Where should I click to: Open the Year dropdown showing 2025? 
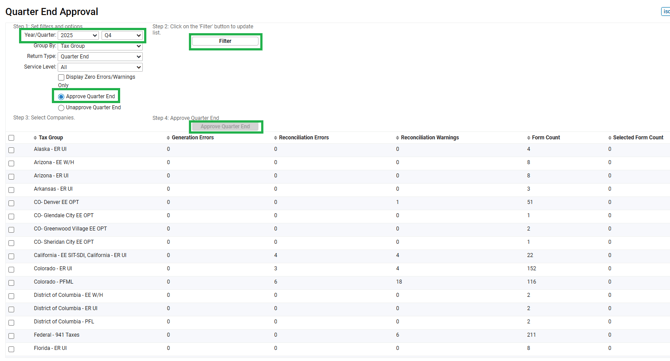pos(78,35)
